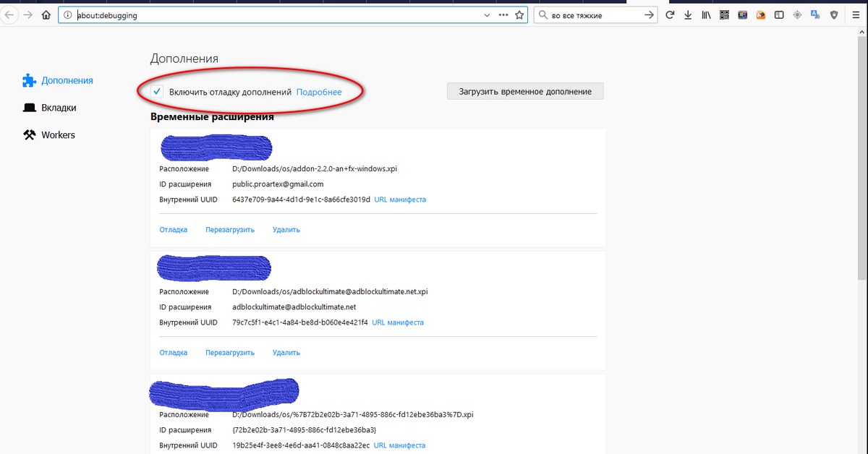Screen dimensions: 868x454
Task: Submit search with the go arrow
Action: [x=649, y=15]
